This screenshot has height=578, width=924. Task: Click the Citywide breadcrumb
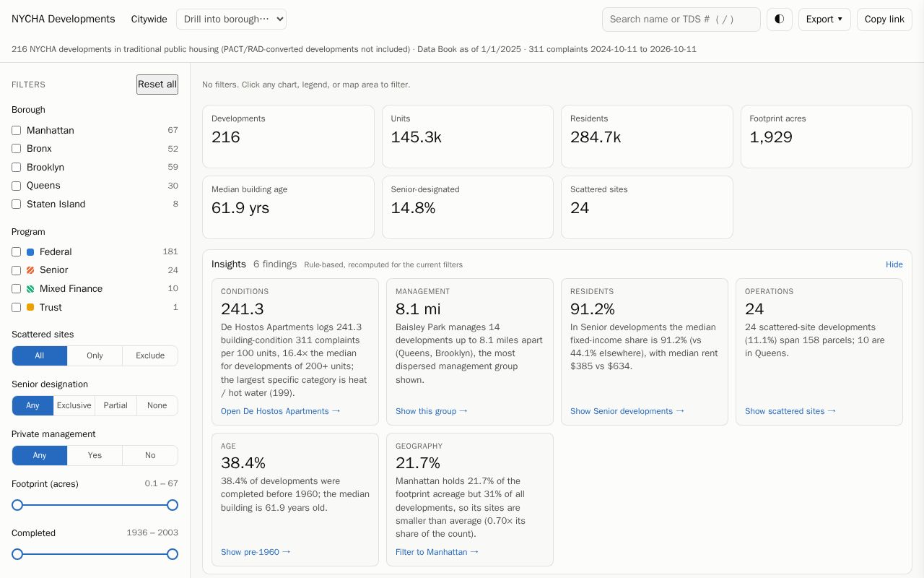(149, 20)
